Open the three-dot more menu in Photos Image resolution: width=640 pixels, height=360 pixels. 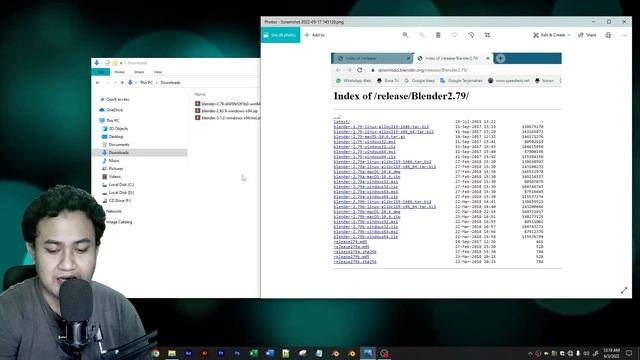pyautogui.click(x=624, y=35)
